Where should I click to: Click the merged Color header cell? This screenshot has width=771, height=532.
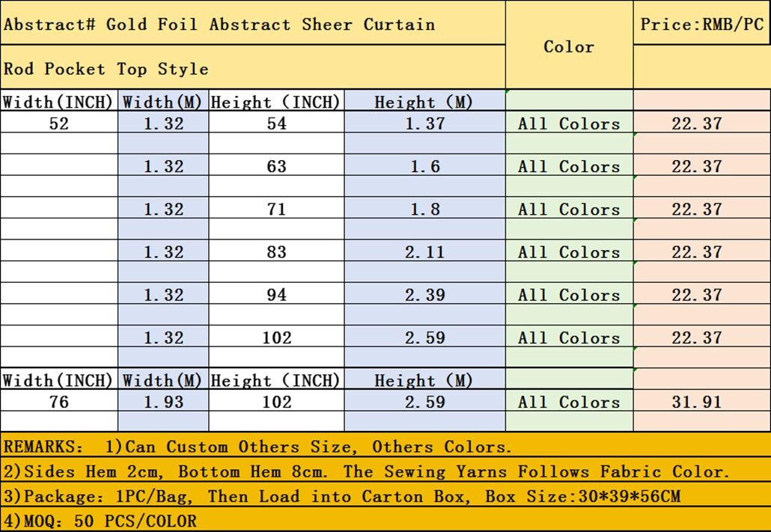(x=570, y=45)
